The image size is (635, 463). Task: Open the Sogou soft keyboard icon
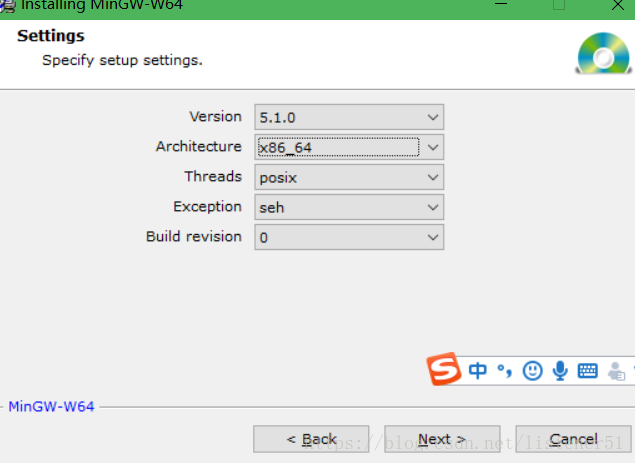point(588,371)
